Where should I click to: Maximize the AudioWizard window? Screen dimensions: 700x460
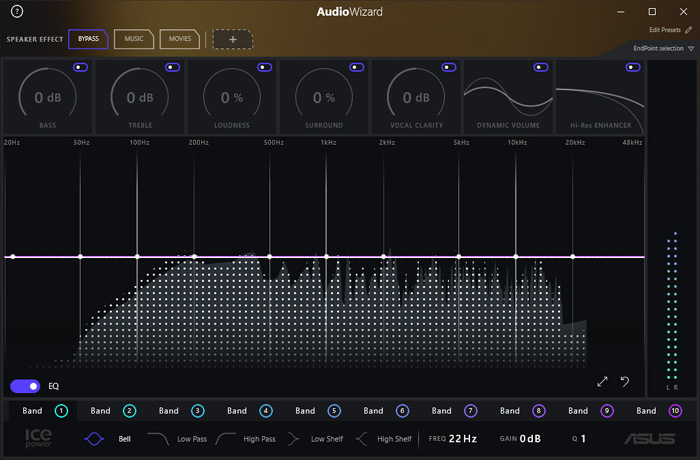coord(652,12)
